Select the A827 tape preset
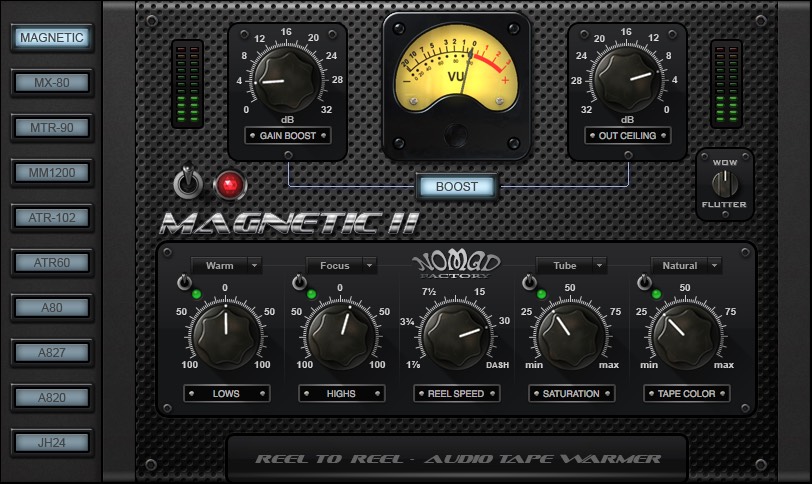The width and height of the screenshot is (812, 484). [x=52, y=353]
